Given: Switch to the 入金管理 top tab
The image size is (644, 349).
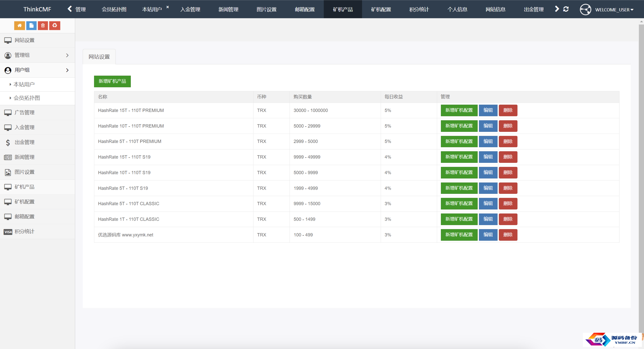Looking at the screenshot, I should (190, 10).
